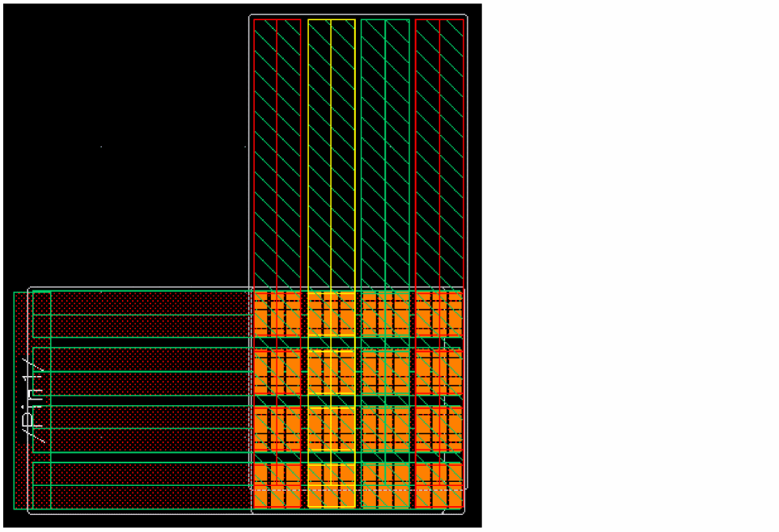Select top-row orange via in green column

click(386, 315)
